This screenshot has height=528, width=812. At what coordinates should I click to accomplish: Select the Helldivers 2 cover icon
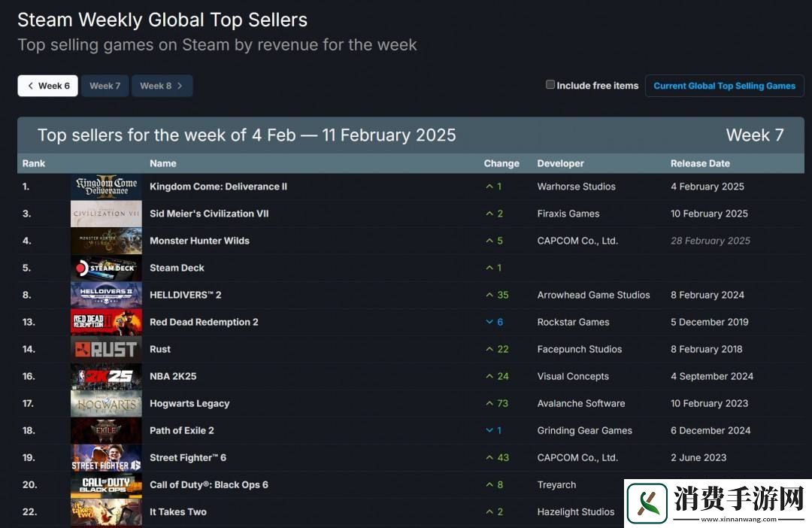pos(106,295)
